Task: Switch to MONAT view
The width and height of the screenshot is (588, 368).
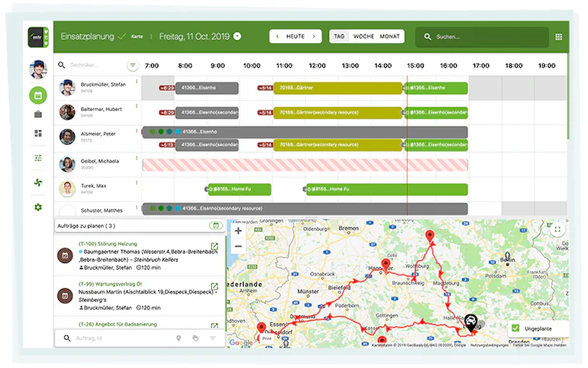Action: click(x=390, y=37)
